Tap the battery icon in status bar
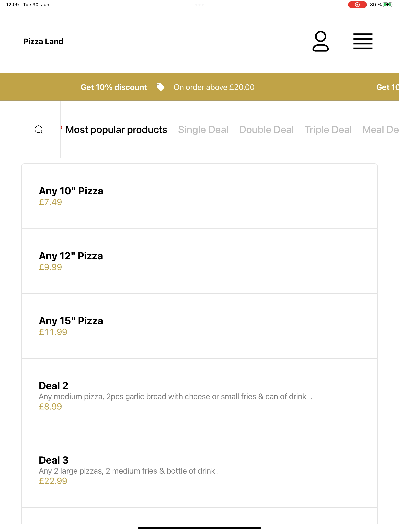Screen dimensions: 399x532 [x=388, y=4]
